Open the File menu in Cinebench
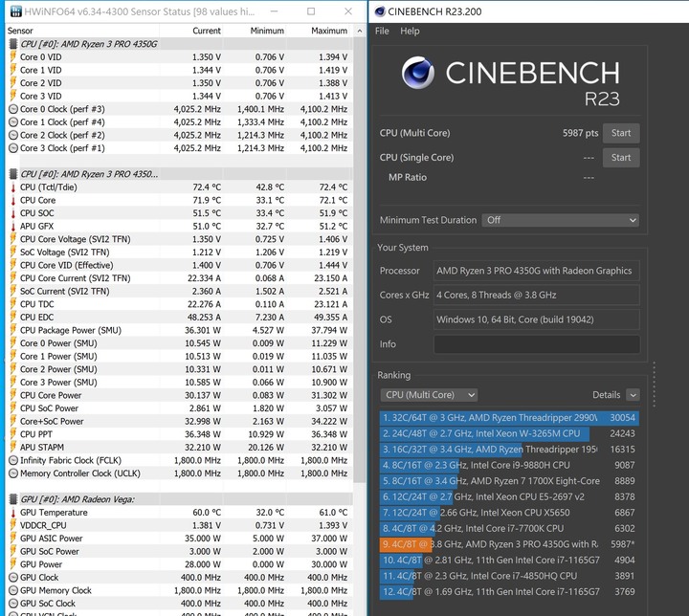 (382, 32)
